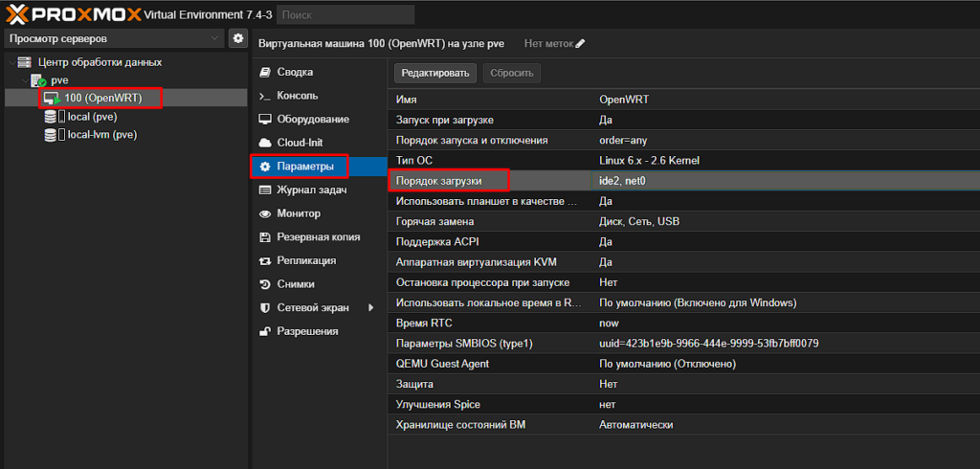Click the Сбросить button
980x469 pixels.
click(512, 73)
